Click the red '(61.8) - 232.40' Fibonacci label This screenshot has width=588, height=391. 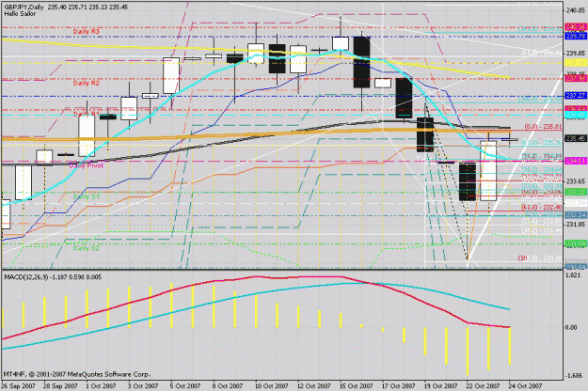[x=542, y=207]
